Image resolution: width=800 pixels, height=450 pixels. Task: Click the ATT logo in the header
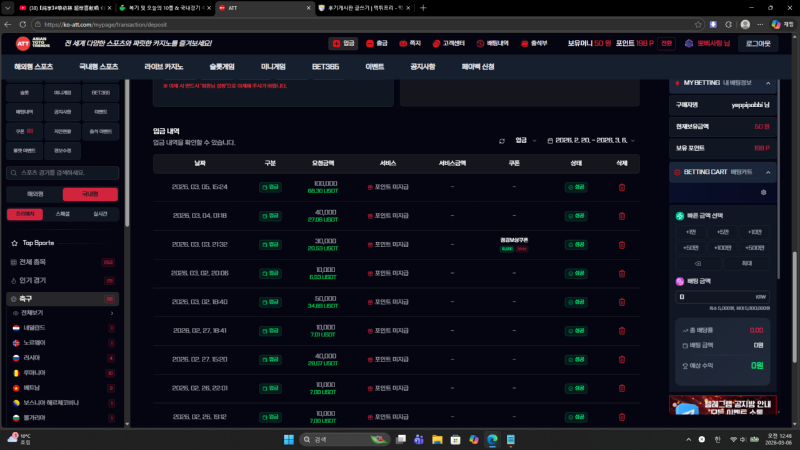click(x=24, y=43)
